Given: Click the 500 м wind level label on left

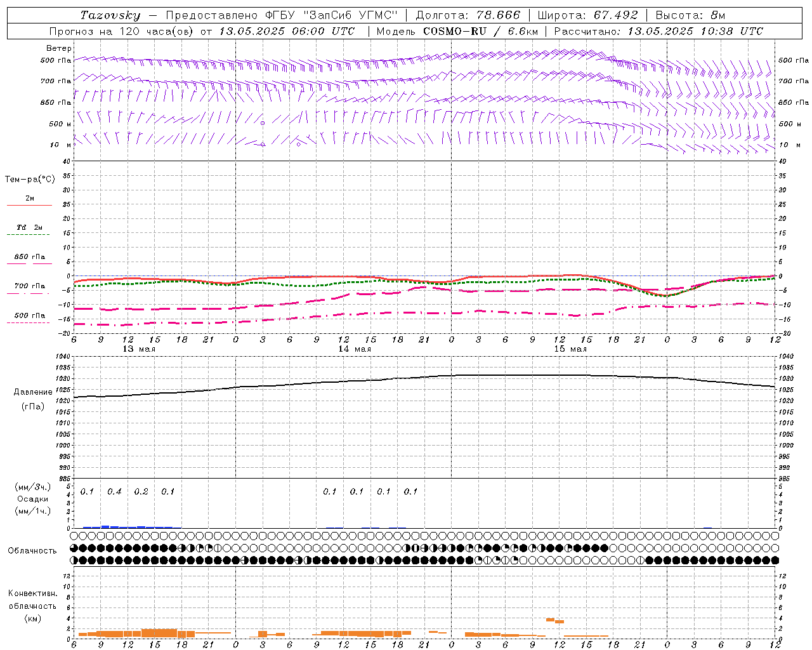Looking at the screenshot, I should [x=60, y=124].
